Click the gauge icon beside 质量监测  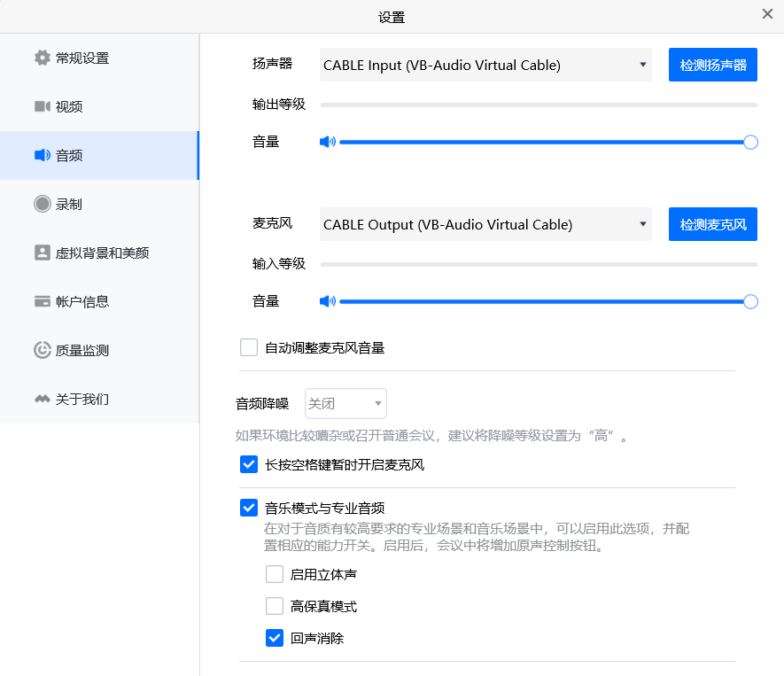click(42, 351)
